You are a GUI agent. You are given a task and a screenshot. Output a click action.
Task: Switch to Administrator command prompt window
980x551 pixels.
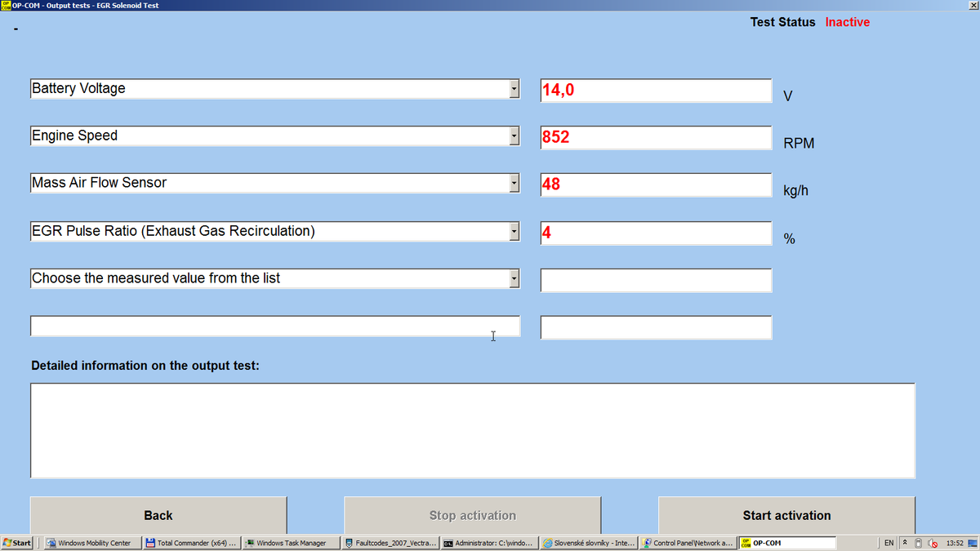[x=488, y=543]
